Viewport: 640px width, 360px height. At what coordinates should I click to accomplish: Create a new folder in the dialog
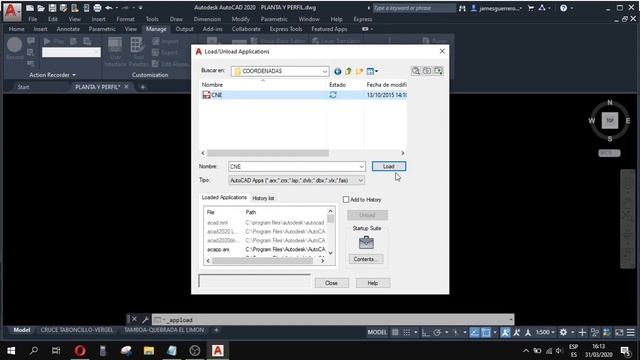pos(359,71)
